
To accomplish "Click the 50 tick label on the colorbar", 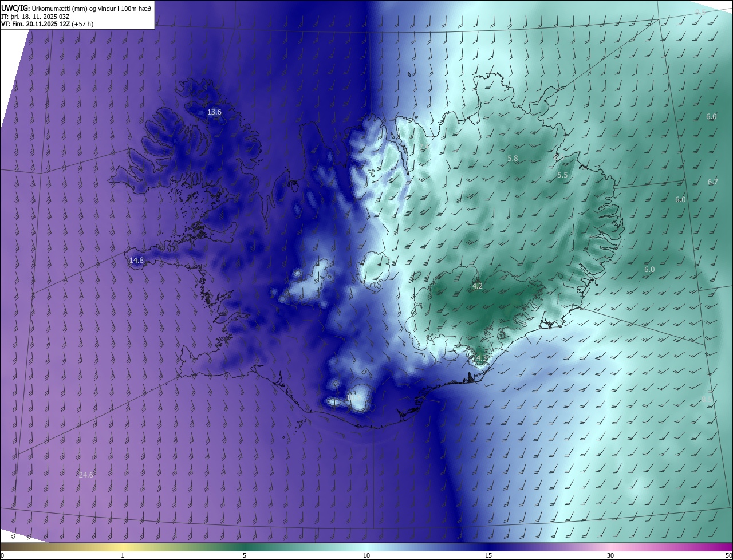I will tap(728, 555).
